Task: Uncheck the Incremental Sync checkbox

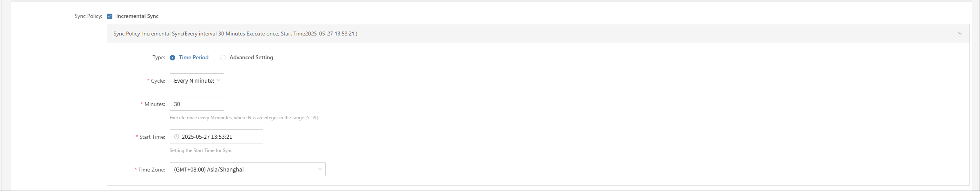Action: point(110,16)
